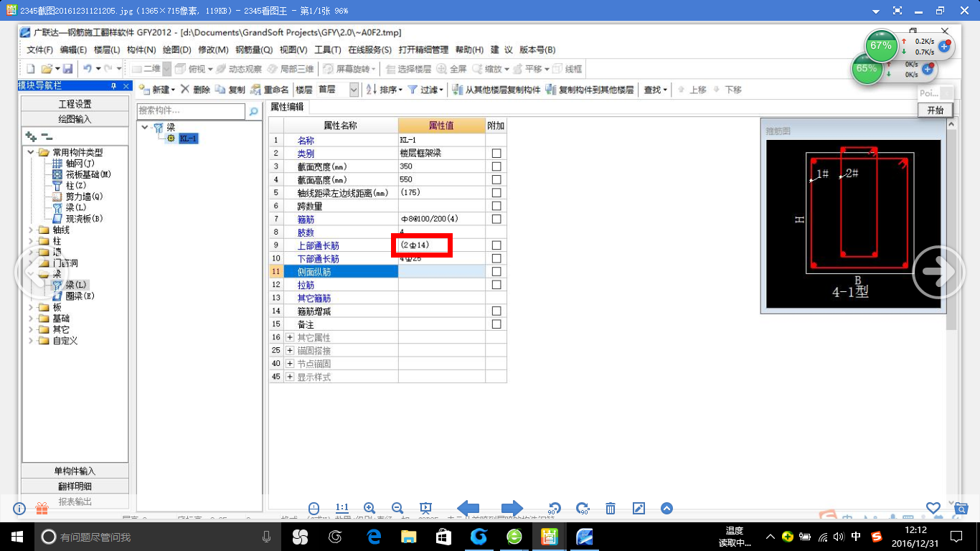Image resolution: width=980 pixels, height=551 pixels.
Task: Select 剪力墙(Q) in component tree
Action: click(x=77, y=197)
